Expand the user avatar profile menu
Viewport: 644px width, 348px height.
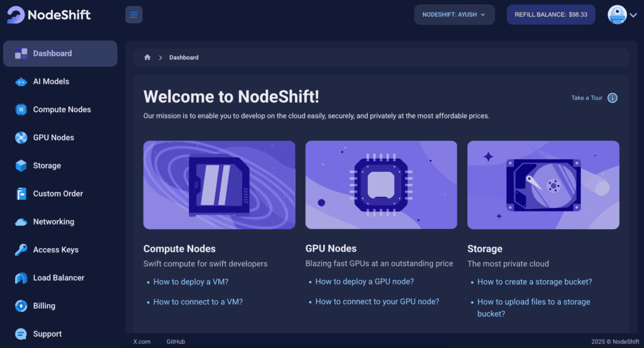click(622, 14)
